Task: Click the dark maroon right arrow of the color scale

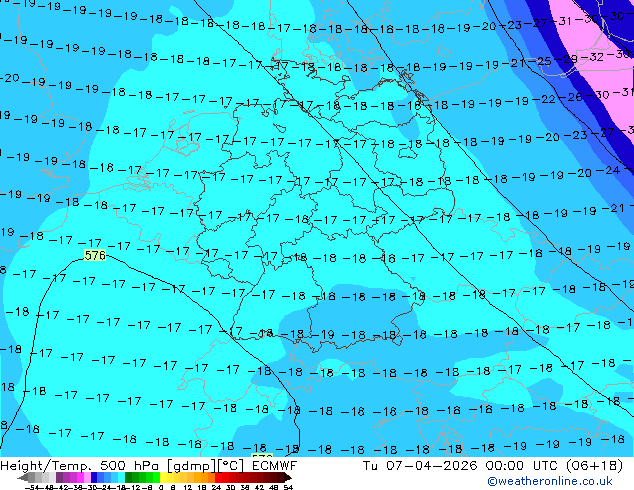Action: (288, 477)
